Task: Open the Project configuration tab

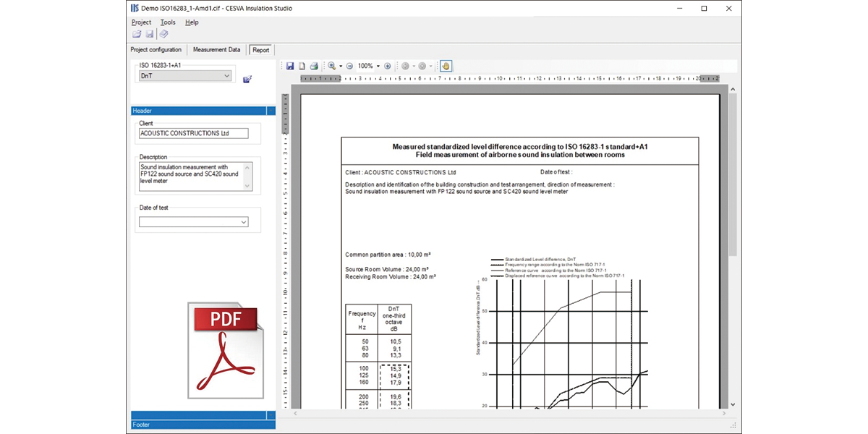Action: pos(156,50)
